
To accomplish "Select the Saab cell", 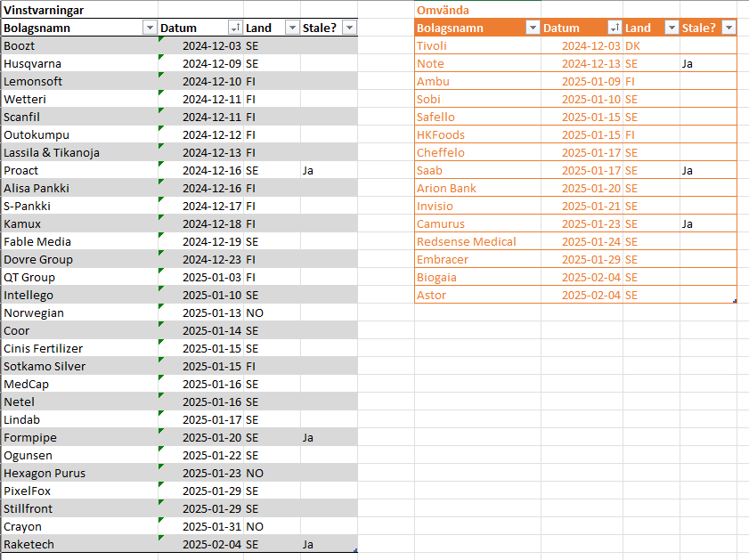I will [477, 170].
